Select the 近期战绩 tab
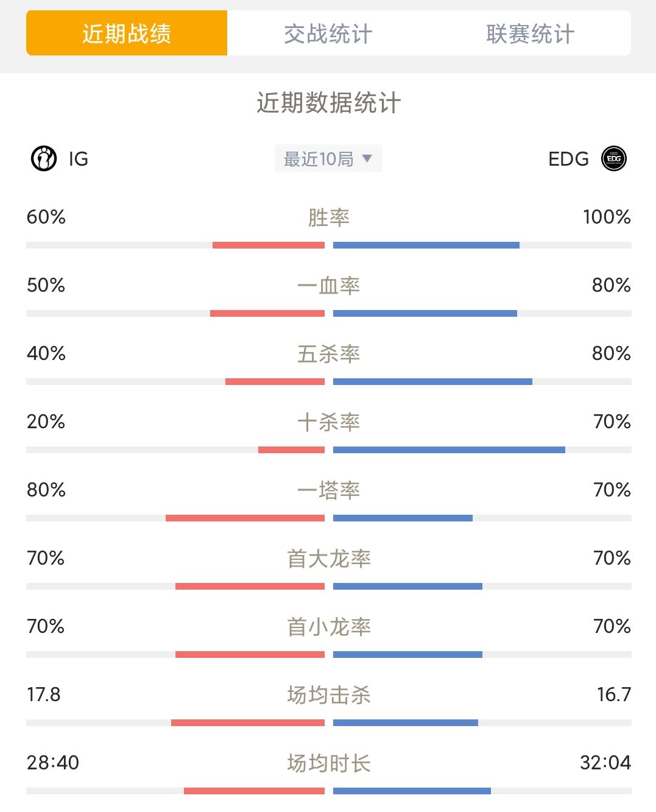 pyautogui.click(x=127, y=33)
